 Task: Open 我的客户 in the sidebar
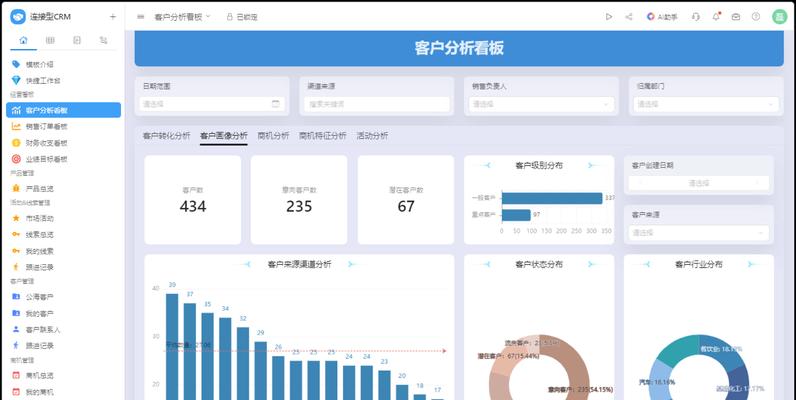click(63, 313)
